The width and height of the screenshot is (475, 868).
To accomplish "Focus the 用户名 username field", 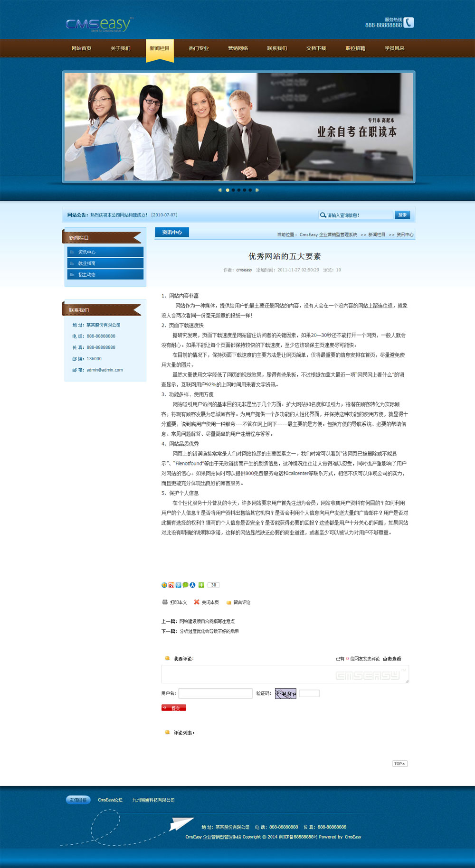I will point(215,693).
